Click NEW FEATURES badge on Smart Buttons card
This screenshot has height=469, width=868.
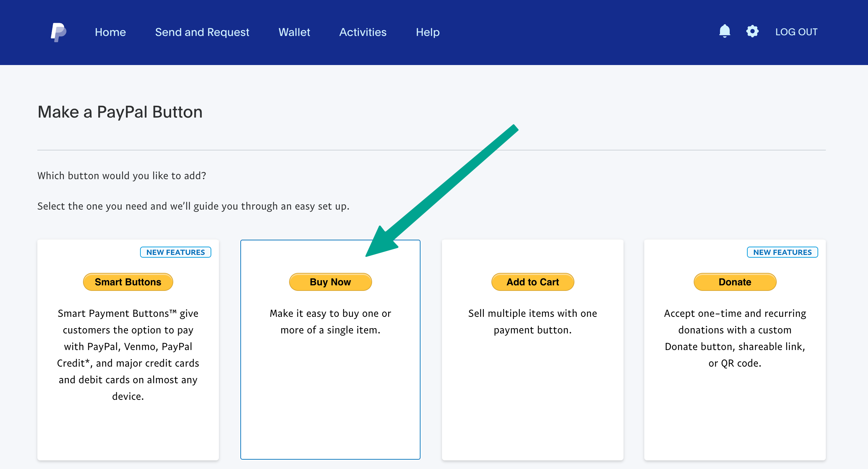175,252
